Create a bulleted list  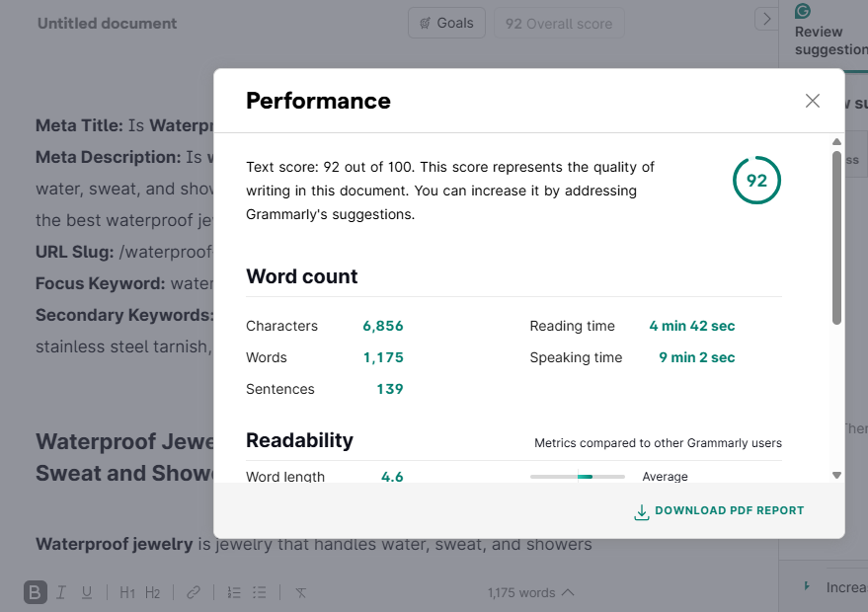point(260,592)
